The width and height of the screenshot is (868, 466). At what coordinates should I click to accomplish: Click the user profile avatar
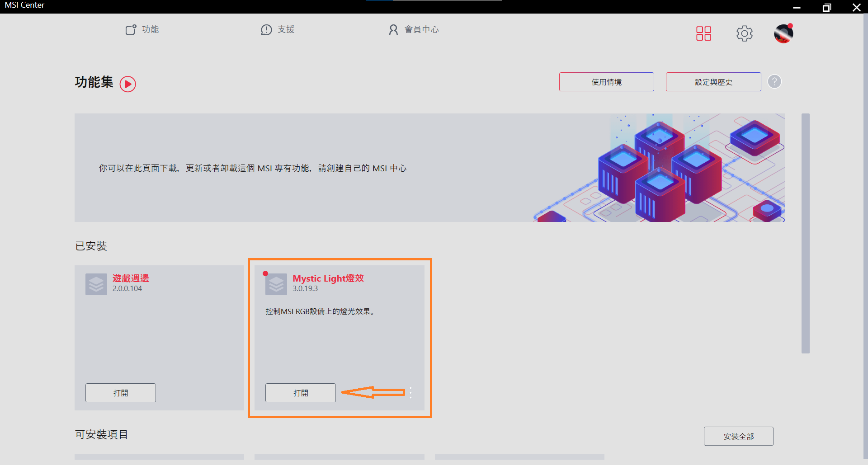point(783,33)
